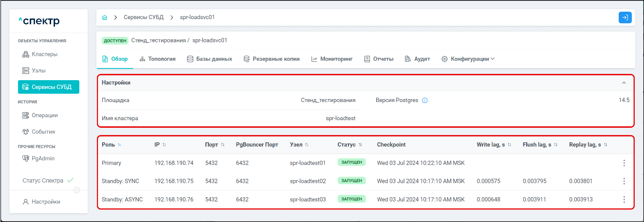Screen dimensions: 644x222
Task: Collapse the sidebar using the arrow handle
Action: (x=76, y=190)
